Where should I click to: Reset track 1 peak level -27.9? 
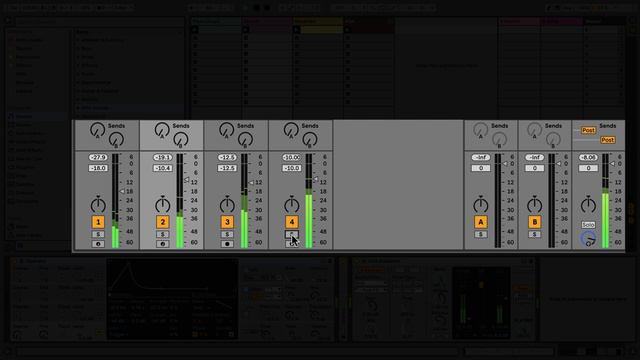point(98,157)
